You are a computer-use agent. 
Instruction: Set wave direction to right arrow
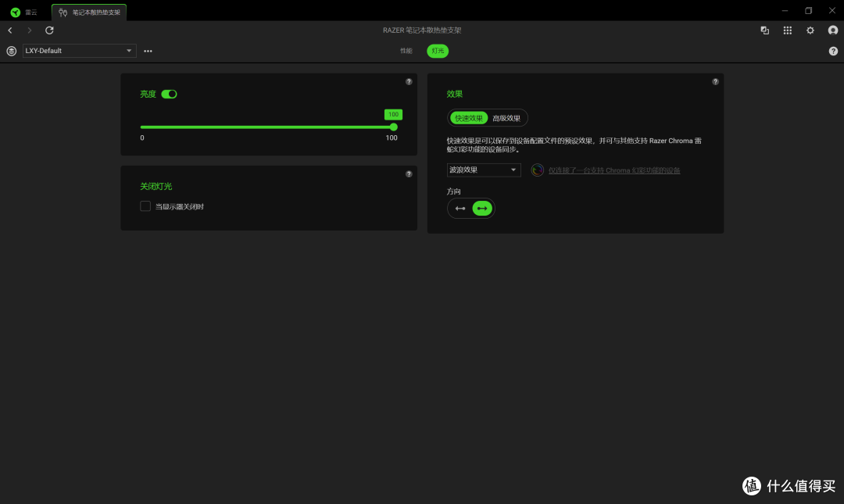(x=482, y=209)
